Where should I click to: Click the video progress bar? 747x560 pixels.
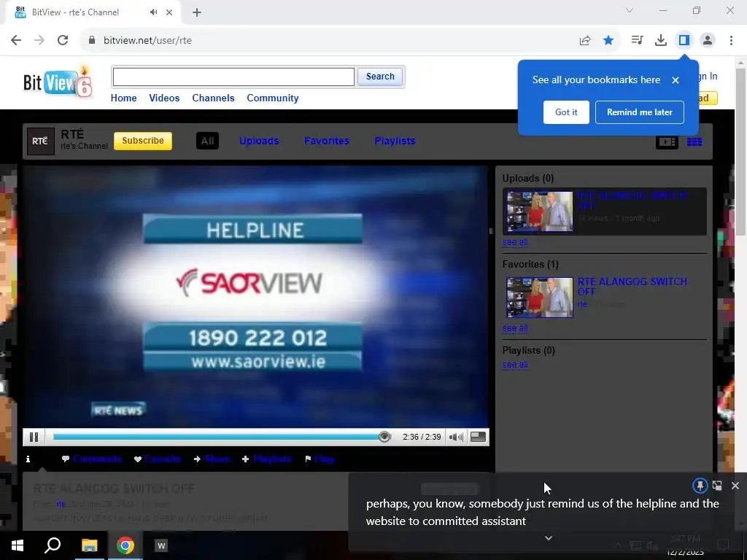(222, 437)
